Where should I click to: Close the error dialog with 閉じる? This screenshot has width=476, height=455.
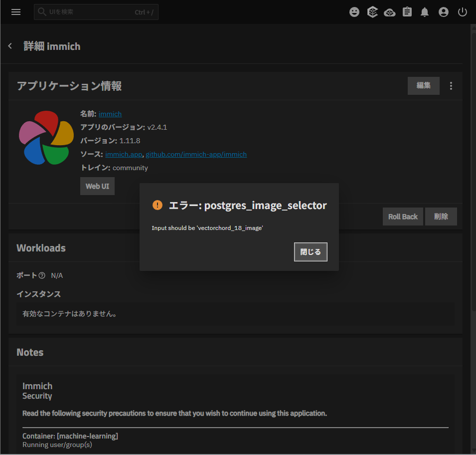tap(310, 251)
